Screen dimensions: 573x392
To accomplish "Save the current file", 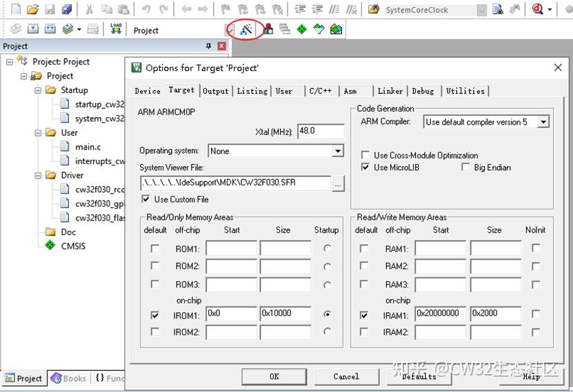I will pyautogui.click(x=50, y=9).
